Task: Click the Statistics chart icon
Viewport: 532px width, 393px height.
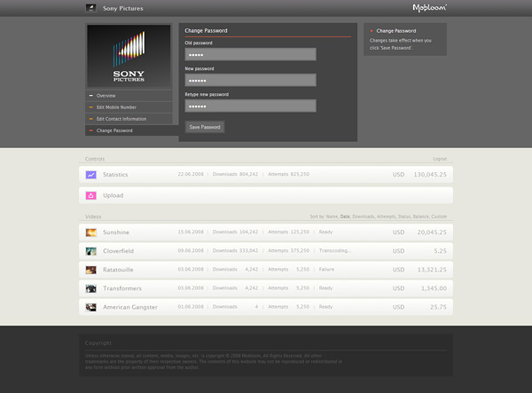Action: tap(91, 175)
